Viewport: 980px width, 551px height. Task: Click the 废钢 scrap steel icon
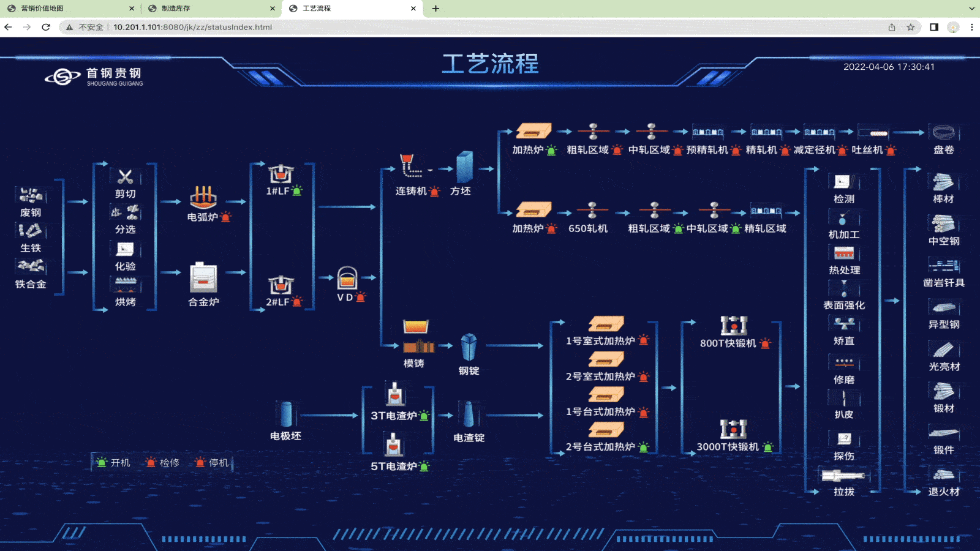coord(31,195)
